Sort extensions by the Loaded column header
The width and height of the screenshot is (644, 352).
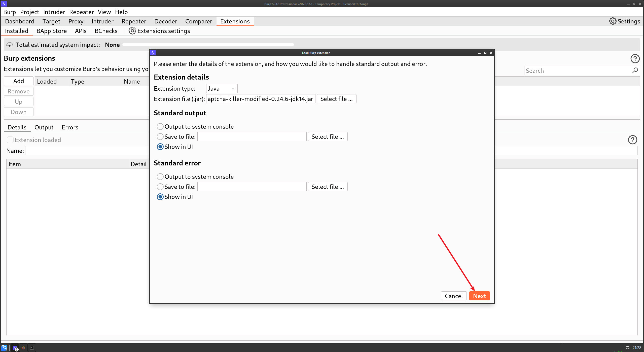click(52, 81)
